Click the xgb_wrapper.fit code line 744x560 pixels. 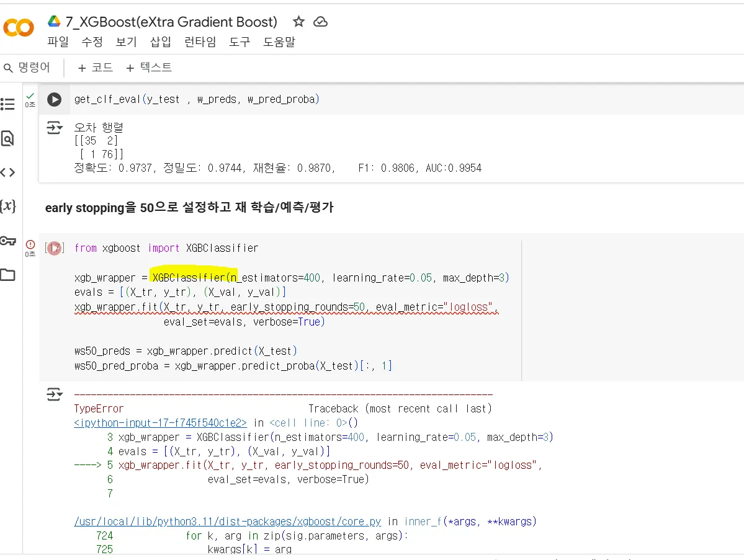[x=286, y=307]
